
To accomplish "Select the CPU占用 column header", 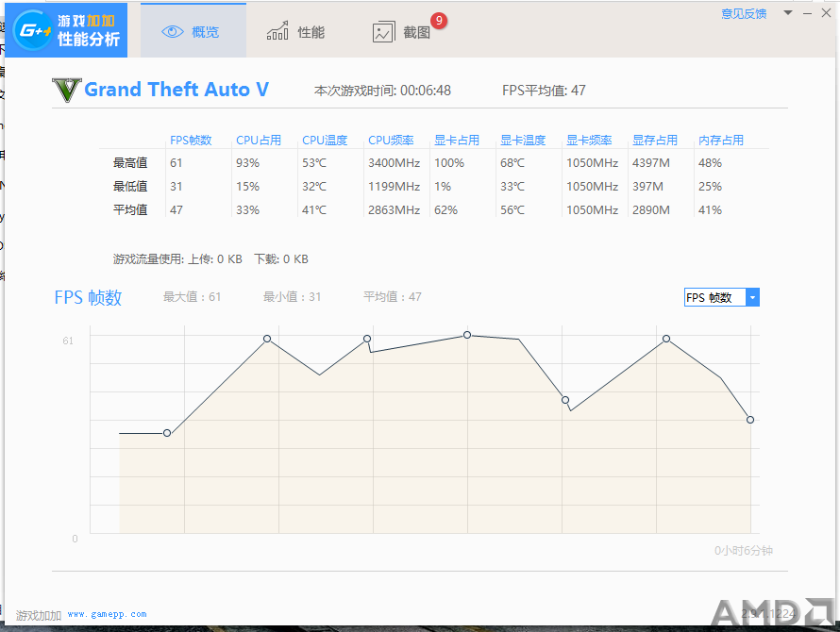I will point(259,141).
